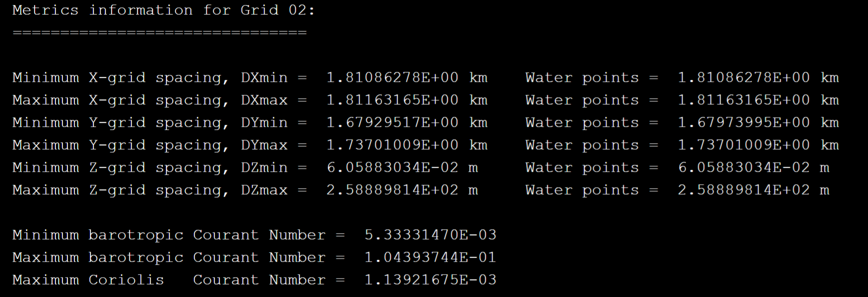Click the DXmax value 1.81163165E+00
Image resolution: width=868 pixels, height=297 pixels.
click(392, 100)
